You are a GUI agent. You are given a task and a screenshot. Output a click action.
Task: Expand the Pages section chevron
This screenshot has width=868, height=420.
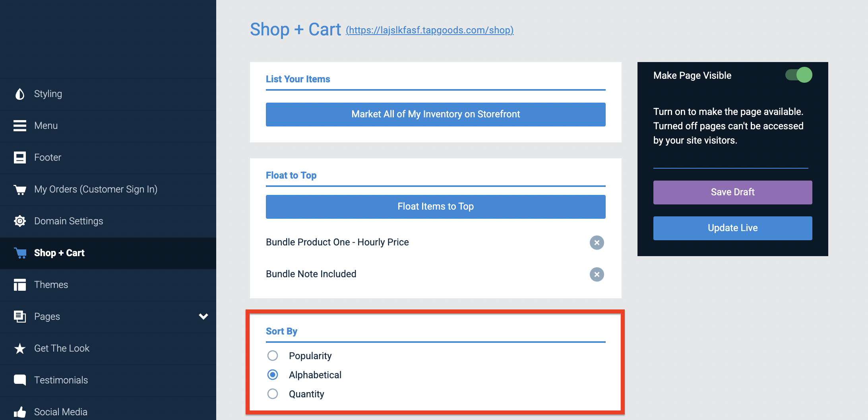(x=204, y=317)
